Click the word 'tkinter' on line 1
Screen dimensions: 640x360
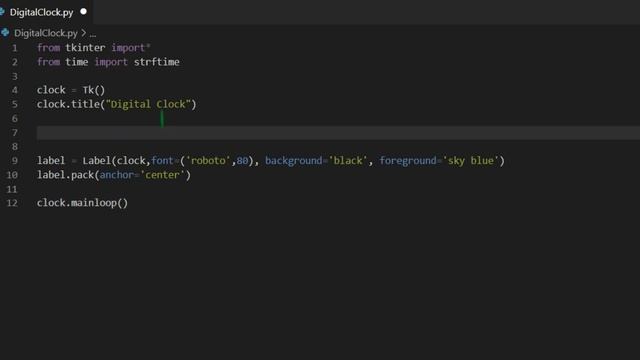click(85, 48)
